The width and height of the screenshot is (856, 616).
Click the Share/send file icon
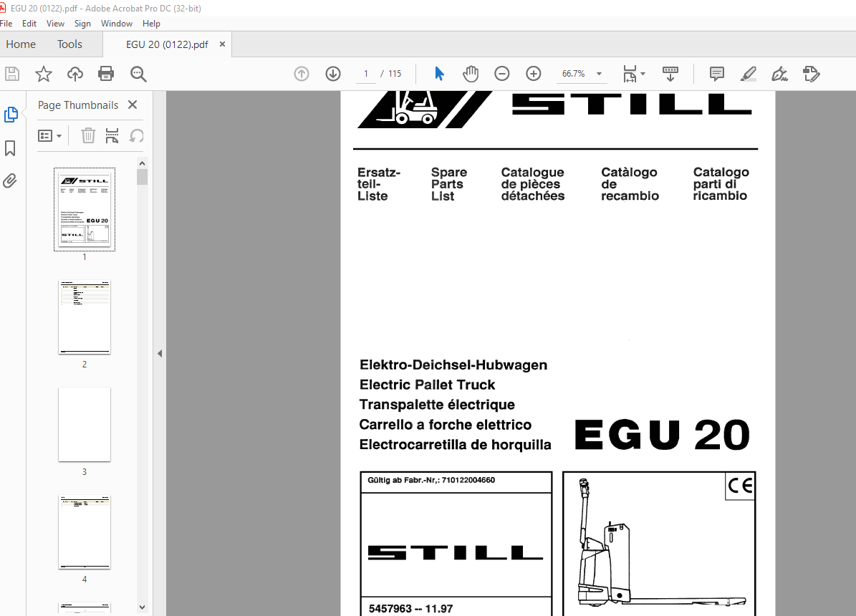click(x=812, y=74)
